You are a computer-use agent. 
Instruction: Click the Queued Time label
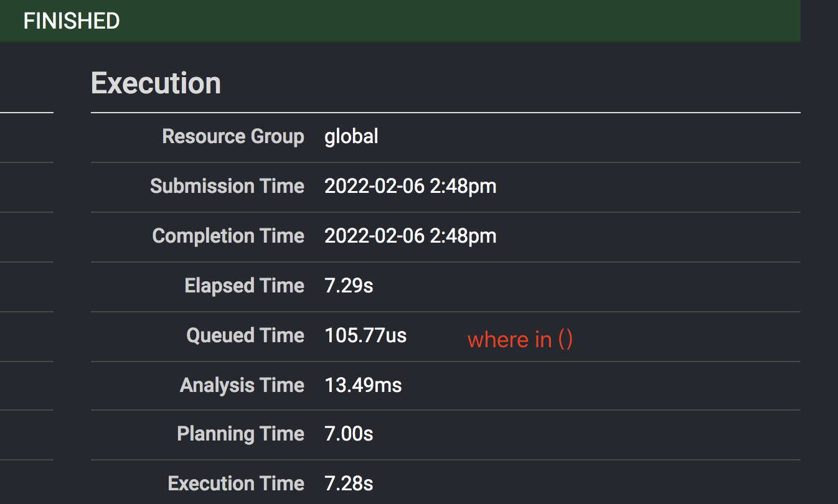[x=245, y=335]
